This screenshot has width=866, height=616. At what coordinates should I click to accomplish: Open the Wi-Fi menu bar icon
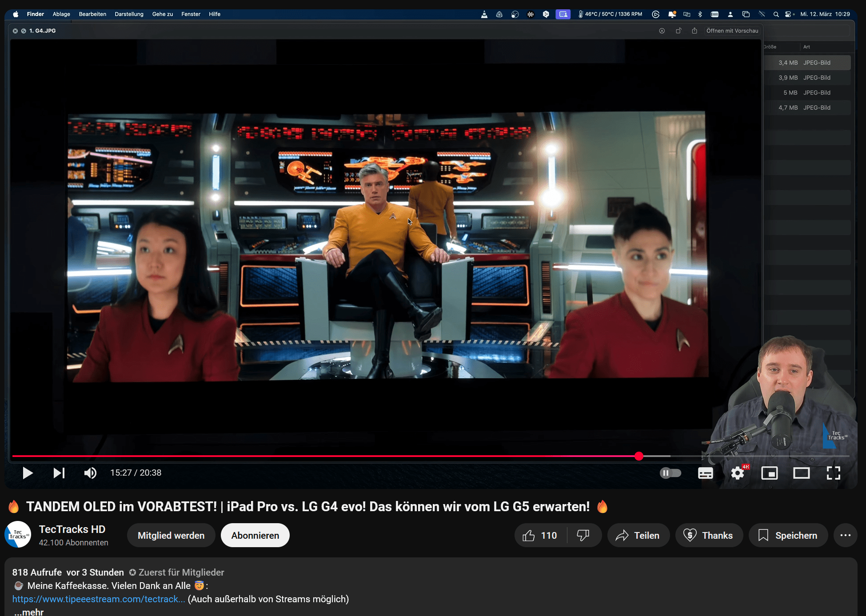(762, 14)
